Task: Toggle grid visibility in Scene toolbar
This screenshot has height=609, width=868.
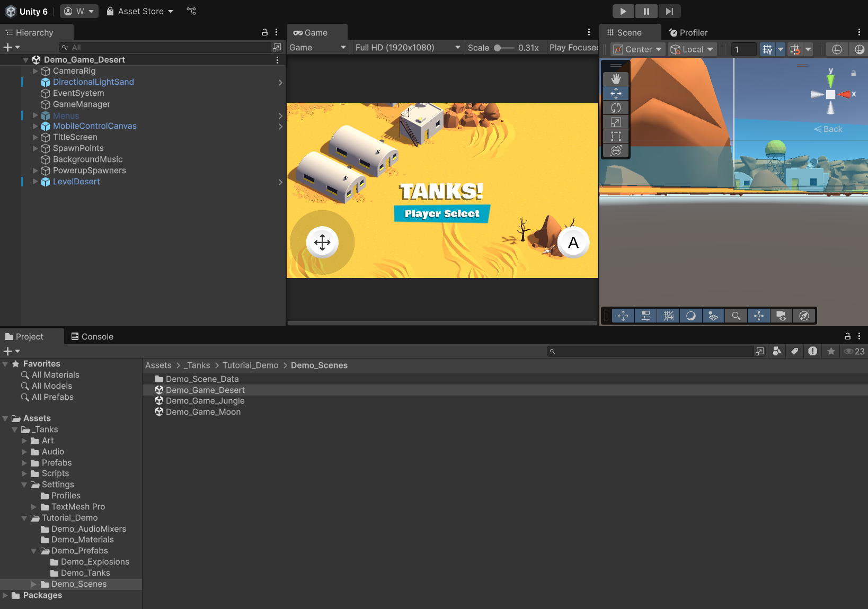Action: (767, 49)
